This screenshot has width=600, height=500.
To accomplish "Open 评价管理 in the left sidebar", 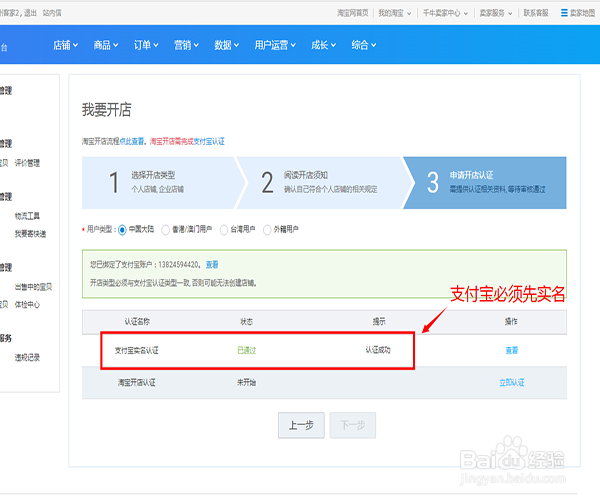I will [x=27, y=163].
